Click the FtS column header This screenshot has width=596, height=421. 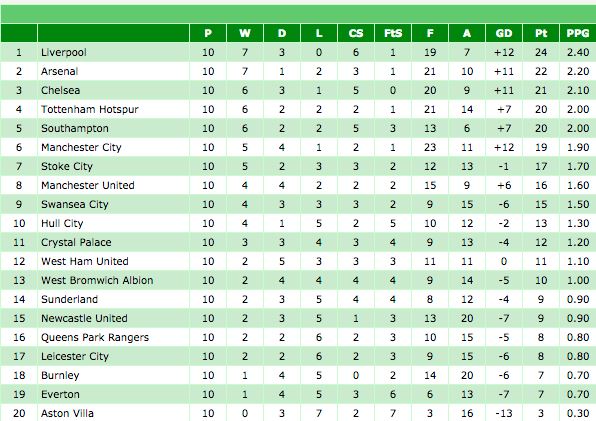[x=393, y=33]
